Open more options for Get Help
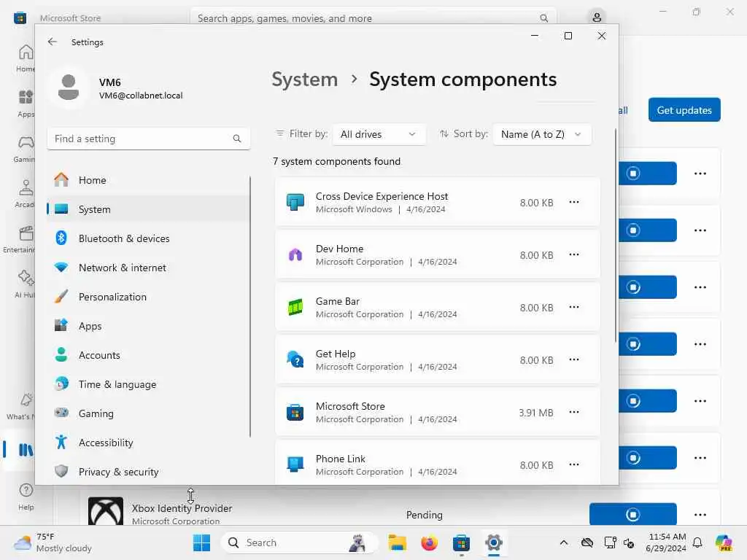 (x=574, y=359)
